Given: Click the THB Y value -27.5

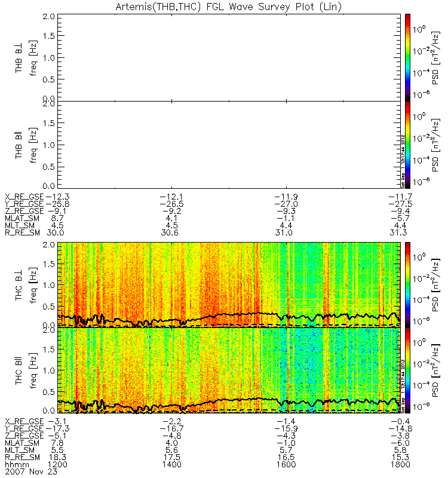Looking at the screenshot, I should [x=400, y=204].
